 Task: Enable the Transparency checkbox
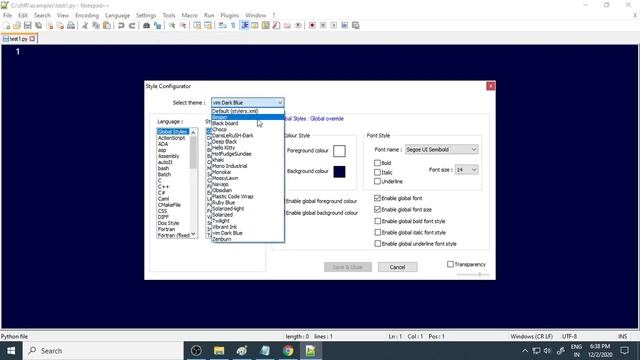click(x=450, y=264)
